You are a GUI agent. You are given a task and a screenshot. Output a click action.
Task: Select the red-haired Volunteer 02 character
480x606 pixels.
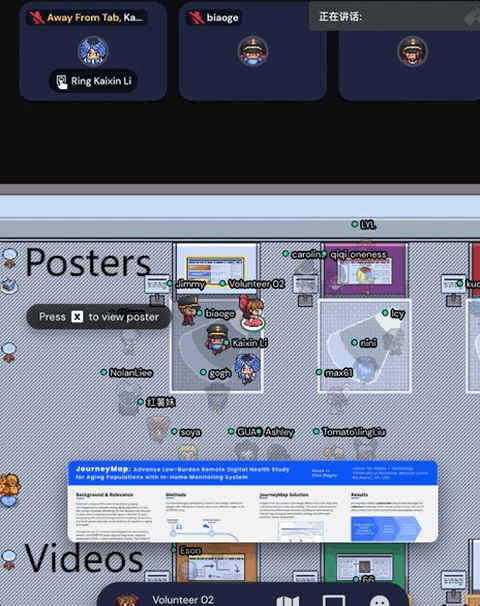click(x=252, y=312)
